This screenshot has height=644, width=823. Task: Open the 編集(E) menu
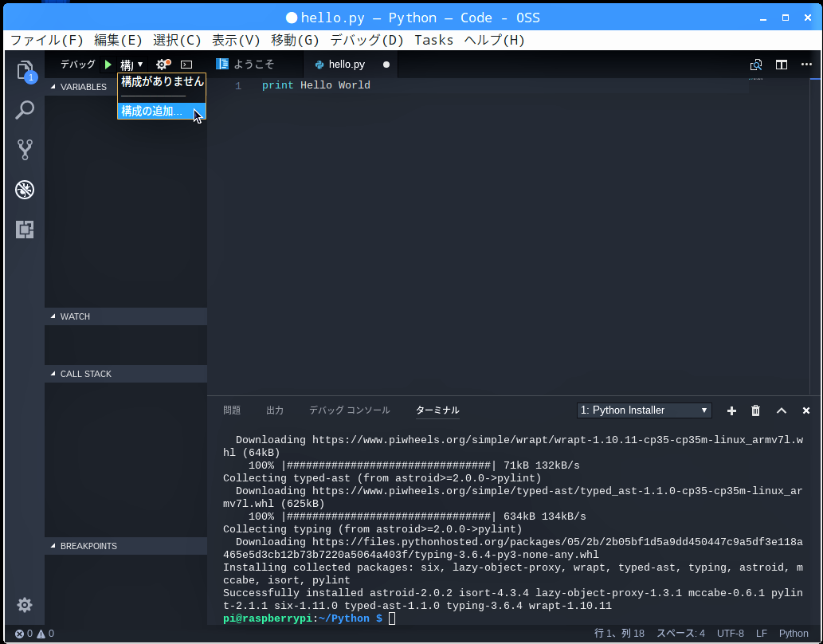click(118, 40)
